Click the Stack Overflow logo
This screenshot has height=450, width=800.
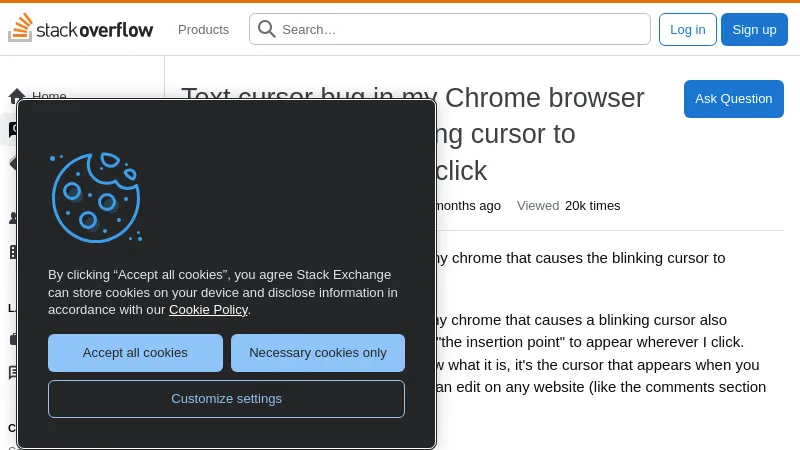(81, 29)
